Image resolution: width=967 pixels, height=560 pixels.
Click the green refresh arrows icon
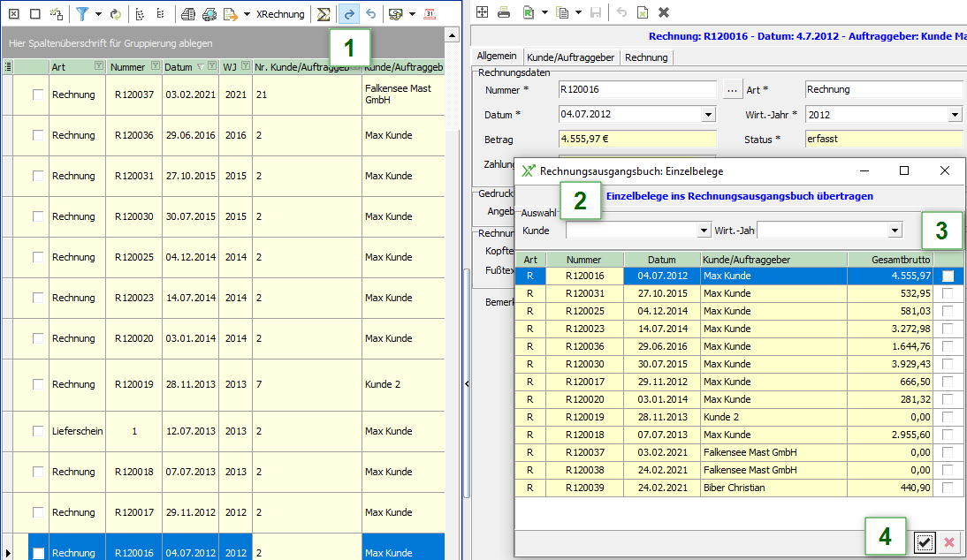115,14
